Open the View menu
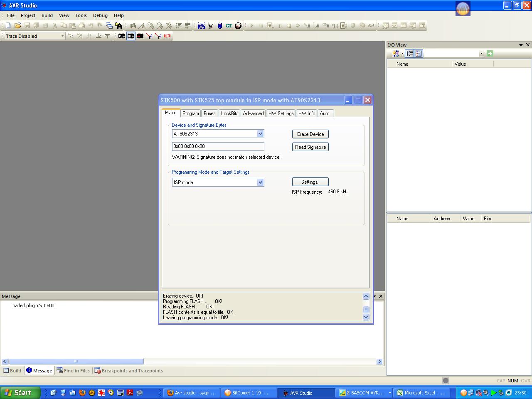This screenshot has height=399, width=532. 64,15
